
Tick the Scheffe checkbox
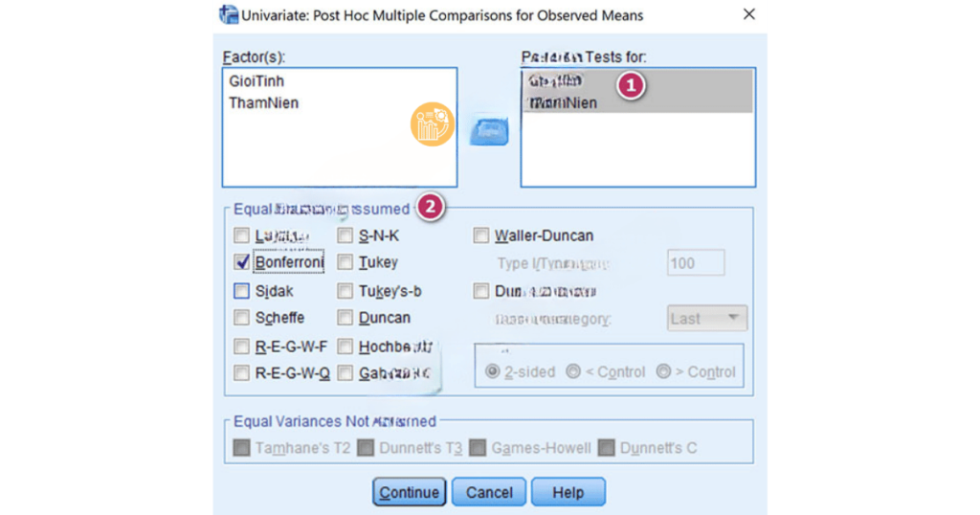[242, 318]
